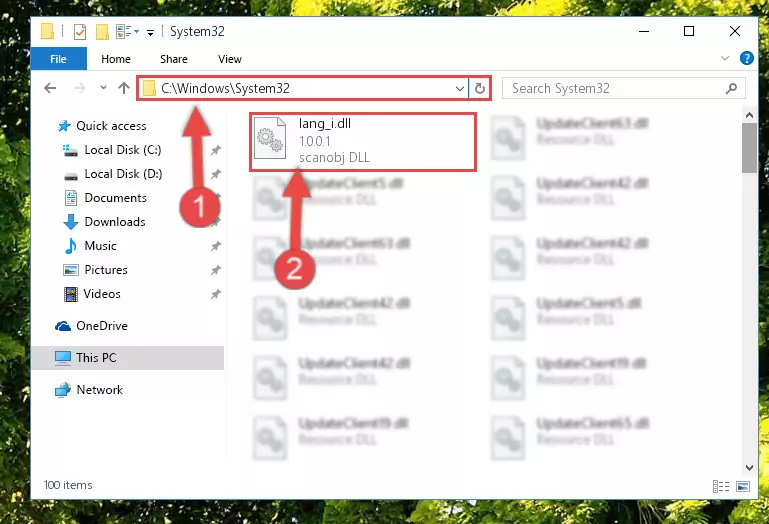Open Help with the blue question mark icon

(746, 58)
